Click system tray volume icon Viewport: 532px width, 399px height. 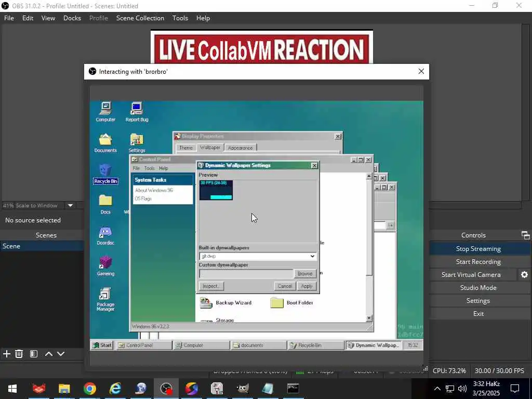click(462, 389)
